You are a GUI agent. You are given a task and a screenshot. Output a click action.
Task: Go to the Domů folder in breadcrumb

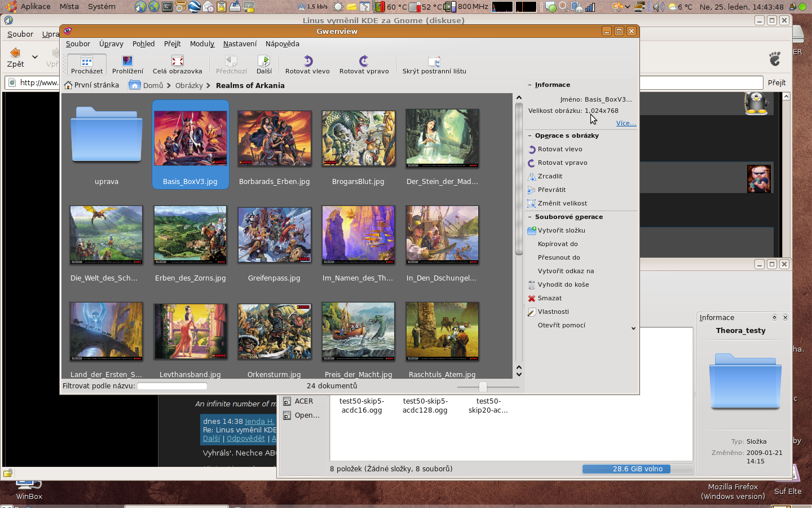(146, 85)
